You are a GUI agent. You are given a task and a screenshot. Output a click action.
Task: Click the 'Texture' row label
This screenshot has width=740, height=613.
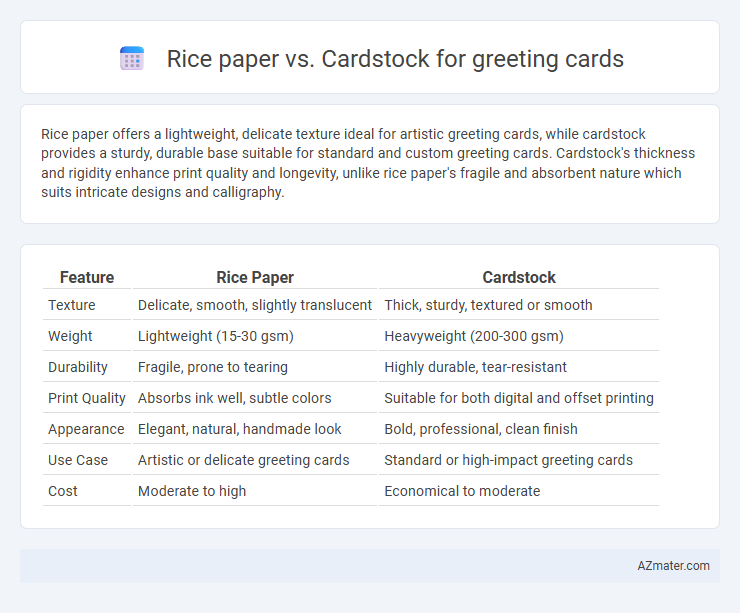point(72,305)
